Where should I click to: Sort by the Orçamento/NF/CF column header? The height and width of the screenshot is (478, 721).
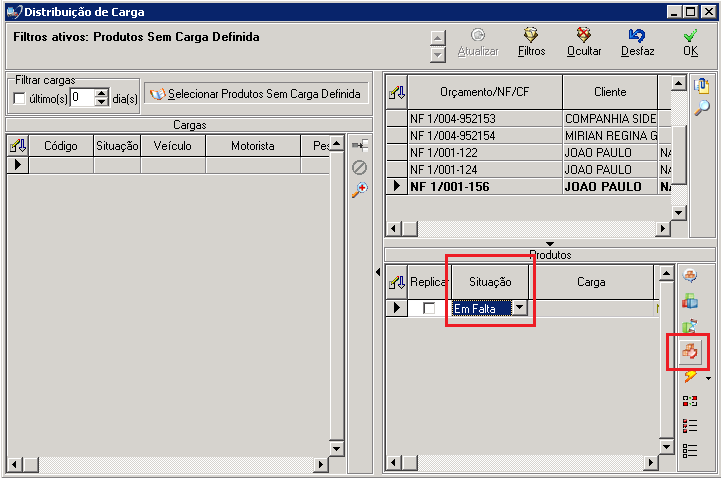485,92
